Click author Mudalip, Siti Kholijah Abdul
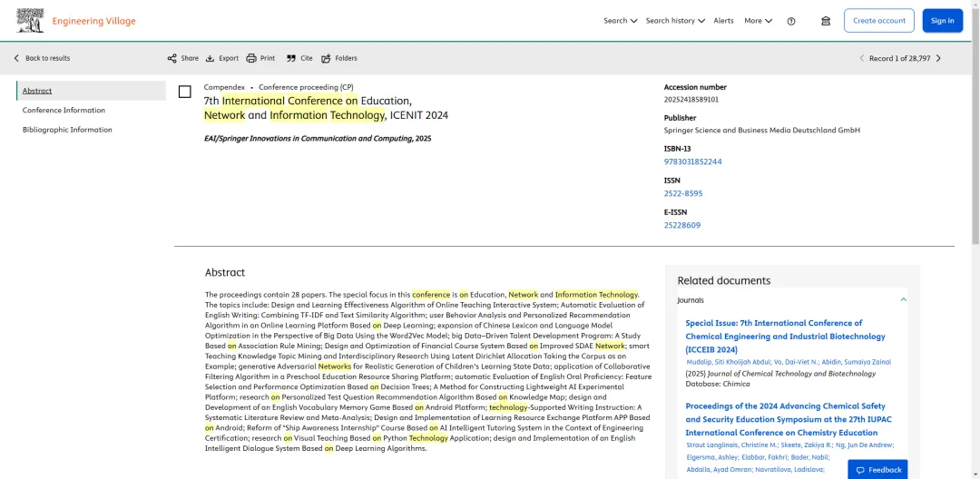The width and height of the screenshot is (980, 479). pos(728,362)
